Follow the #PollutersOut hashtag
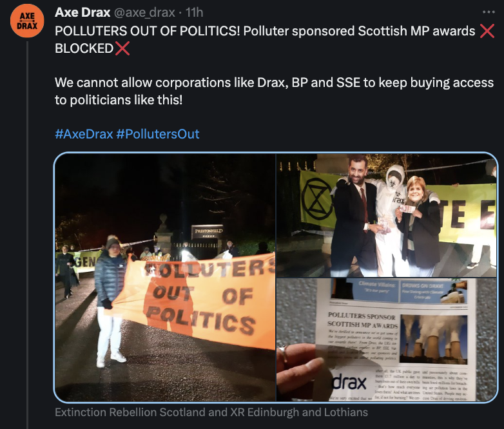The image size is (504, 429). pos(158,134)
